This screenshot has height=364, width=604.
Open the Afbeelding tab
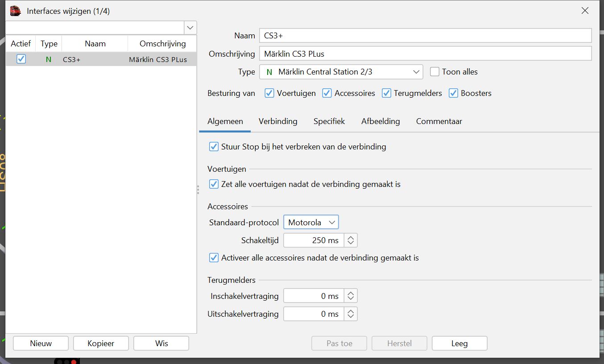tap(381, 121)
